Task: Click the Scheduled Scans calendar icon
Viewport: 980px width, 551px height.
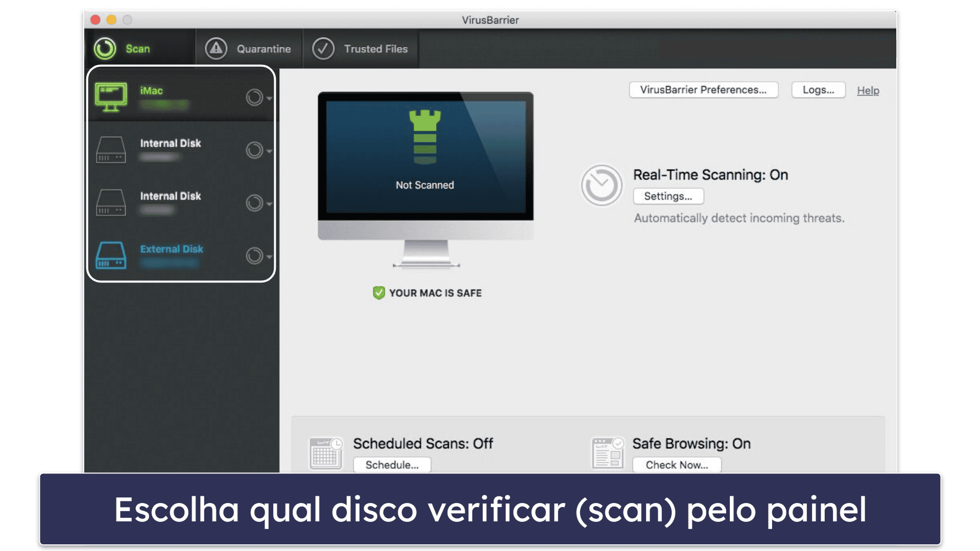Action: coord(326,453)
